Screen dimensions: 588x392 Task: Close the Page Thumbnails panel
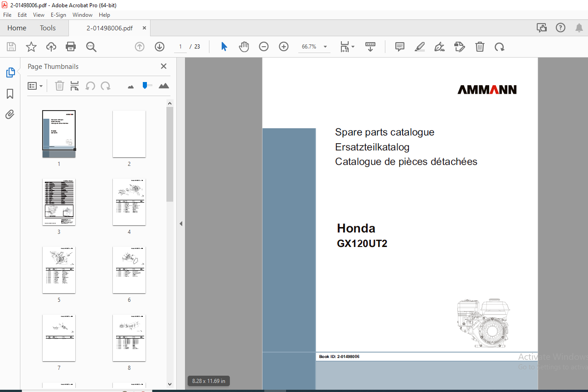click(x=164, y=66)
